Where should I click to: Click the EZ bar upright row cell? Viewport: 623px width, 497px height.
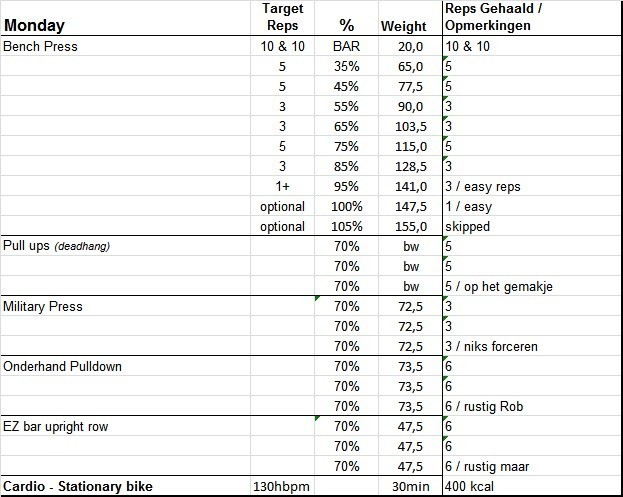pos(59,426)
